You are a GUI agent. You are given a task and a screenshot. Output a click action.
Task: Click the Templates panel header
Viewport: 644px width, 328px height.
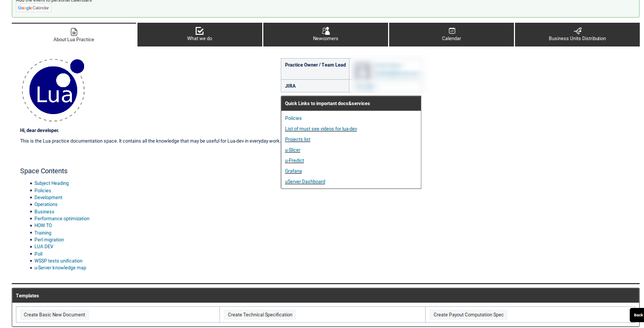coord(326,296)
